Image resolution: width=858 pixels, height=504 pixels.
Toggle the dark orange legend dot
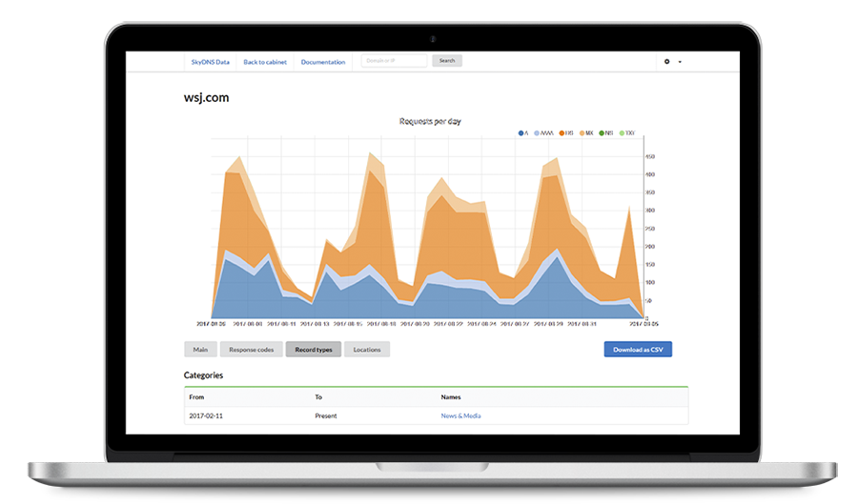click(x=562, y=132)
